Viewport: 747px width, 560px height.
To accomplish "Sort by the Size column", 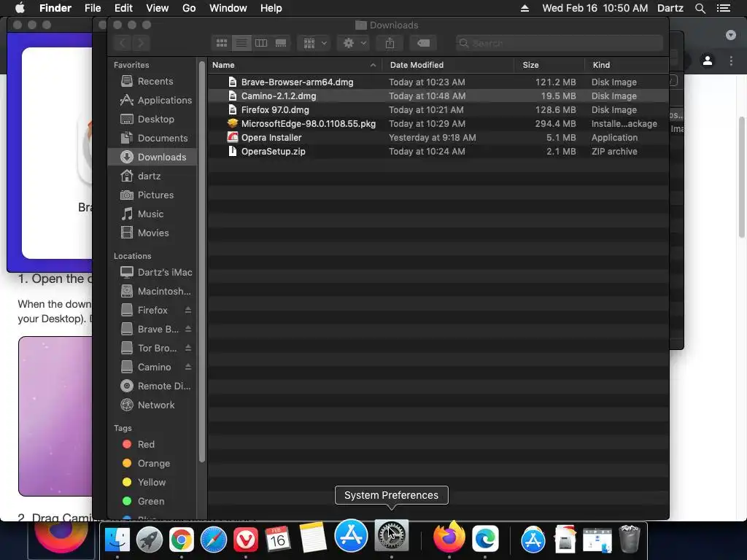I will pos(550,65).
